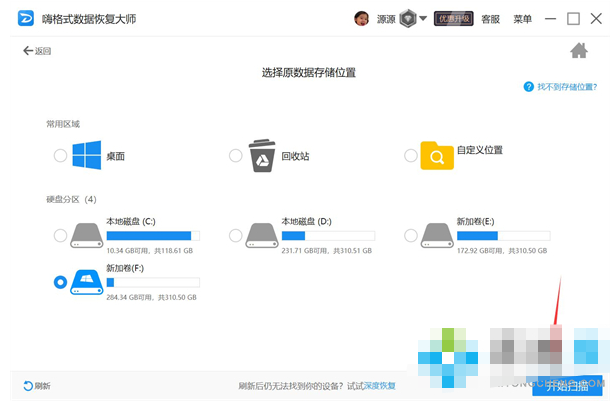Click the user avatar picture

[x=361, y=18]
